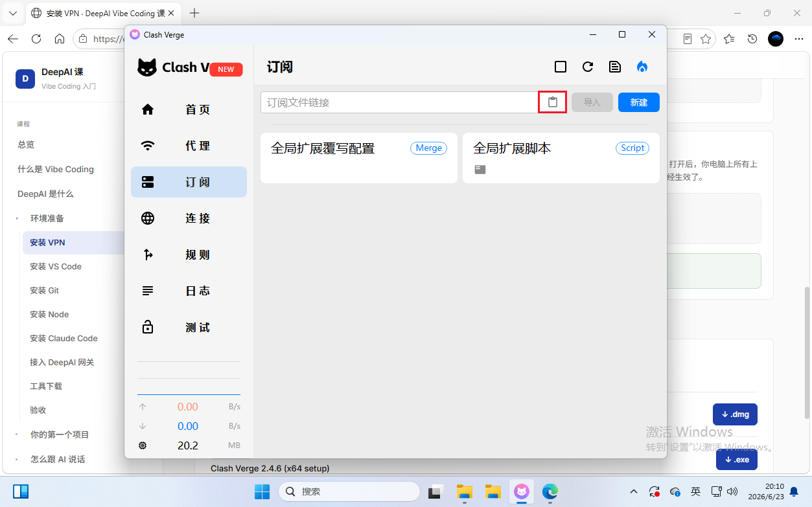Open the Windows Start menu
This screenshot has height=507, width=812.
(262, 491)
